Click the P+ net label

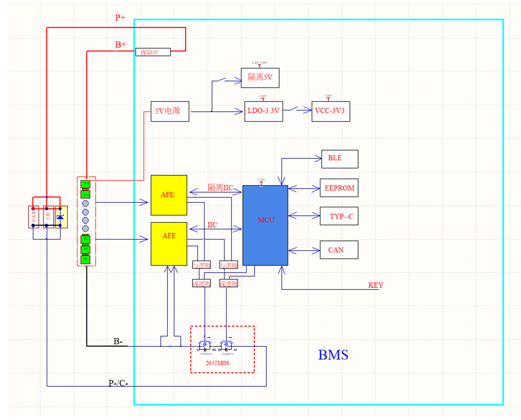click(120, 17)
